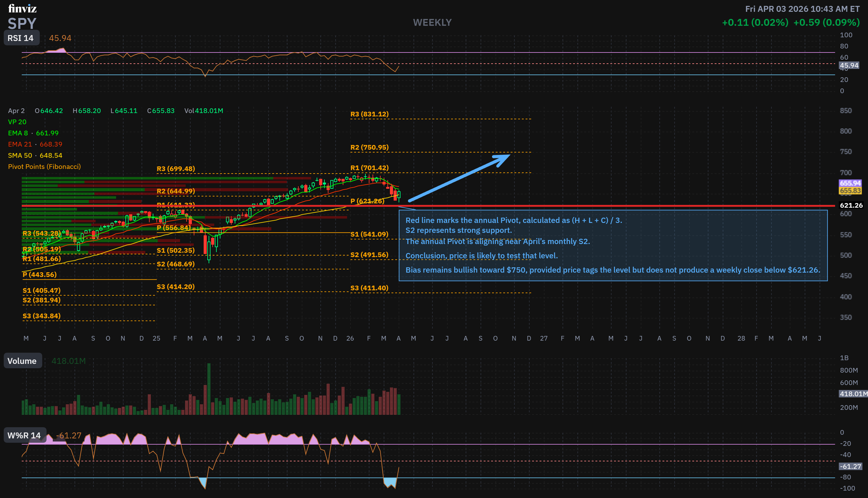Screen dimensions: 868x498
Task: Click the 621.26 price axis tag
Action: coord(851,205)
